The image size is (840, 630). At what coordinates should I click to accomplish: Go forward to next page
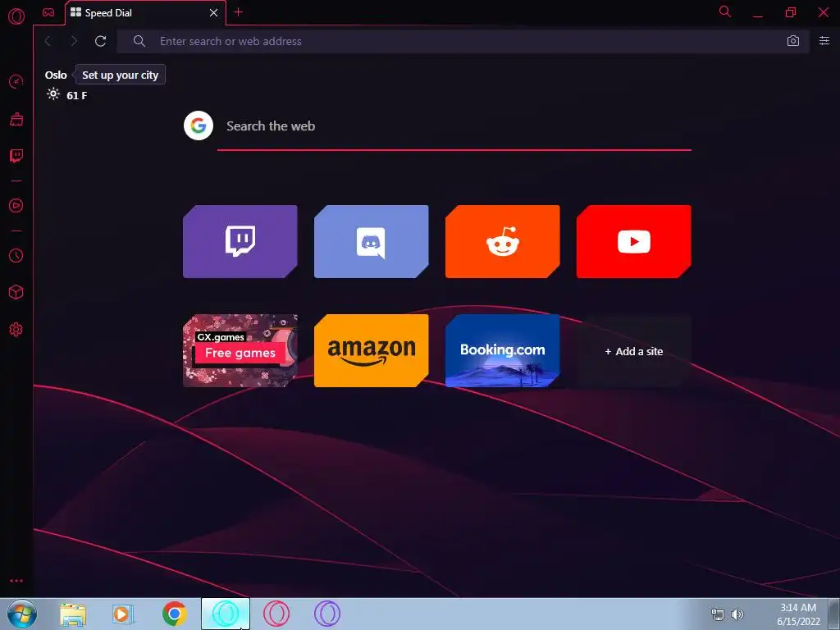[x=74, y=41]
